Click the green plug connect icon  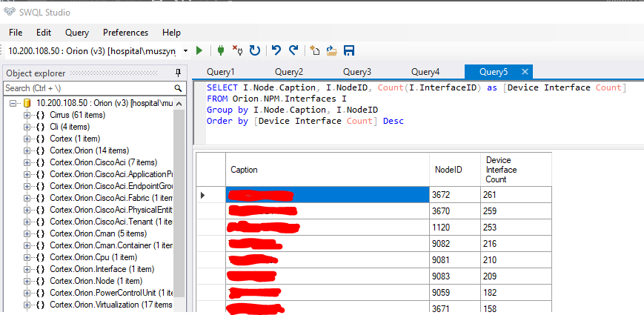coord(221,50)
